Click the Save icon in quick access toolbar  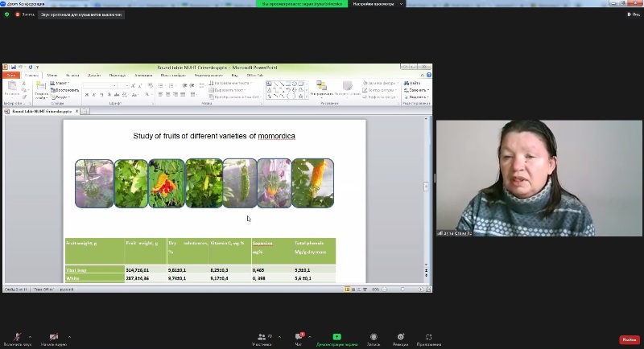14,68
